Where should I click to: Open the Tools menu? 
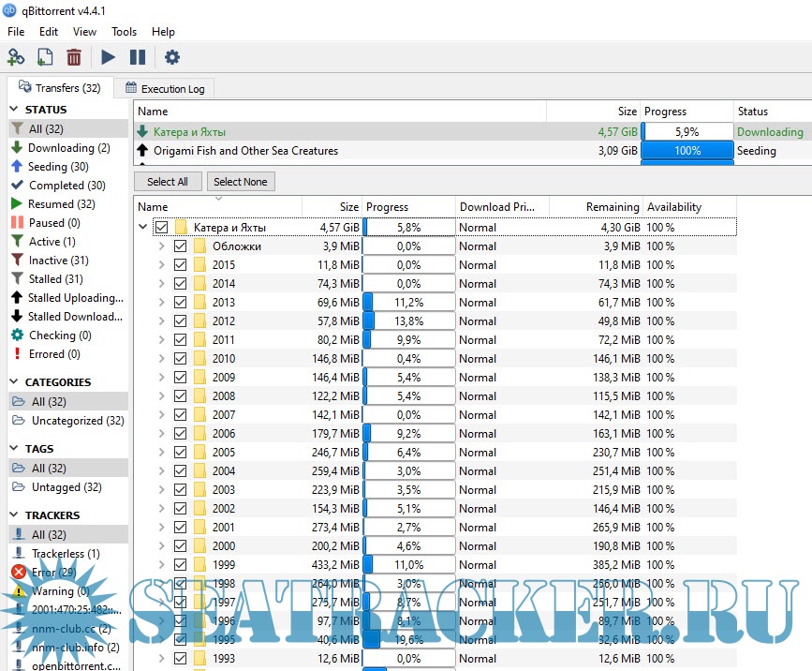124,32
